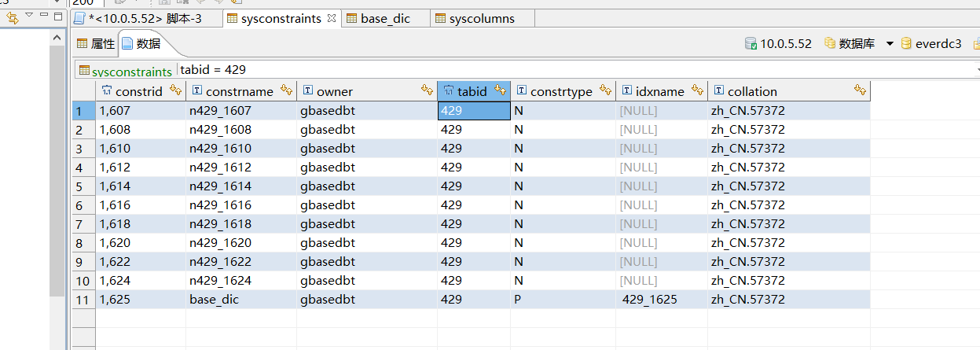Select the highlighted tabid cell 429 in row 1
Viewport: 980px width, 350px height.
(x=474, y=111)
